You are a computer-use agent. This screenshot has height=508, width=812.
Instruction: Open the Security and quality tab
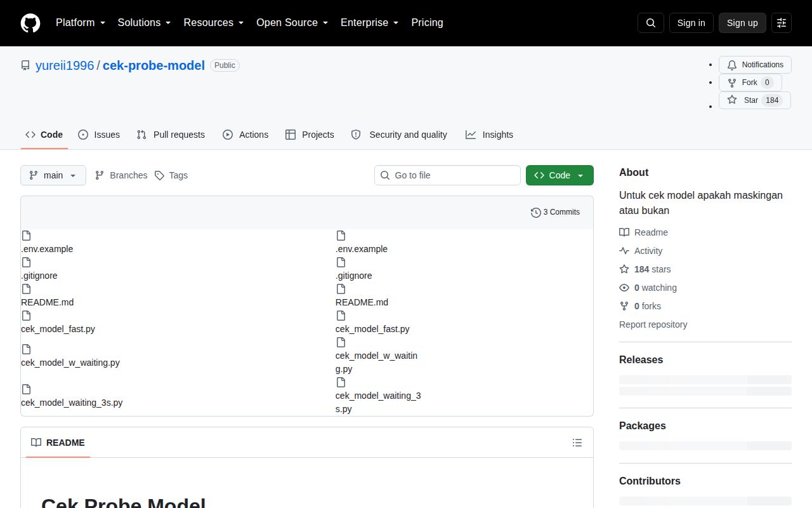[x=399, y=135]
